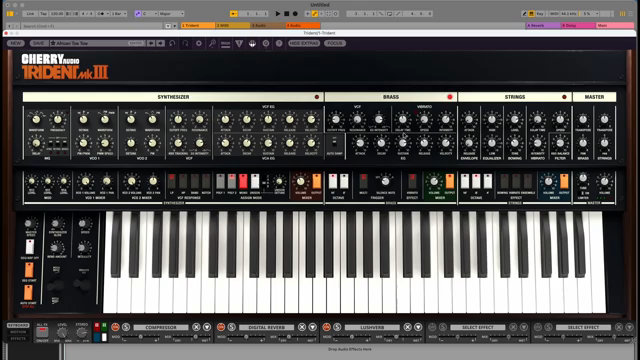
Task: Open Digital Reverb effect dropdown arrow
Action: 313,327
